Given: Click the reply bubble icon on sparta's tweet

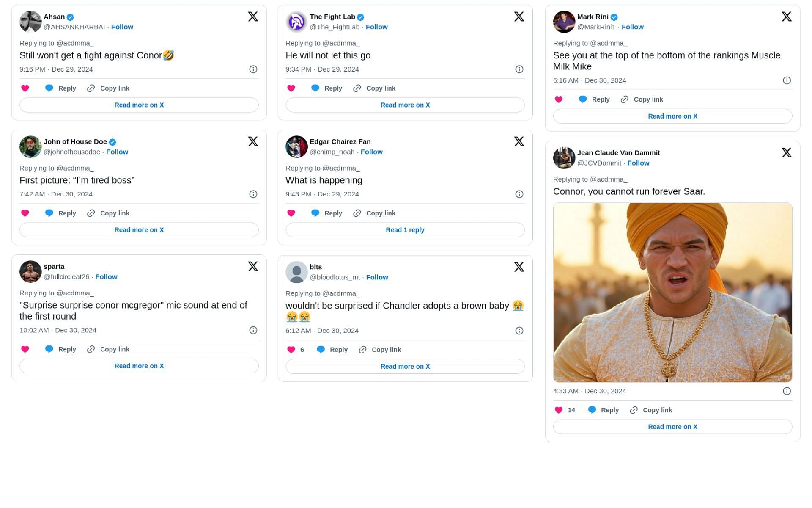Looking at the screenshot, I should 49,349.
